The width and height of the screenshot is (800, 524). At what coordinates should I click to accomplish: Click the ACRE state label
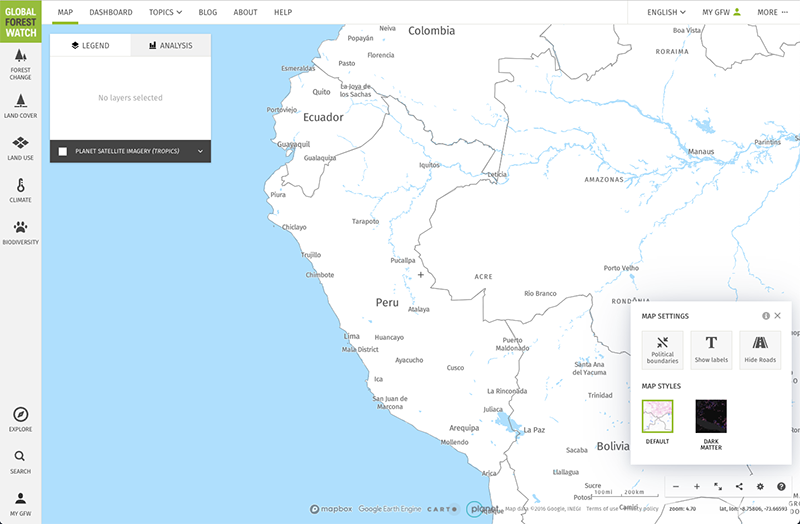click(484, 277)
